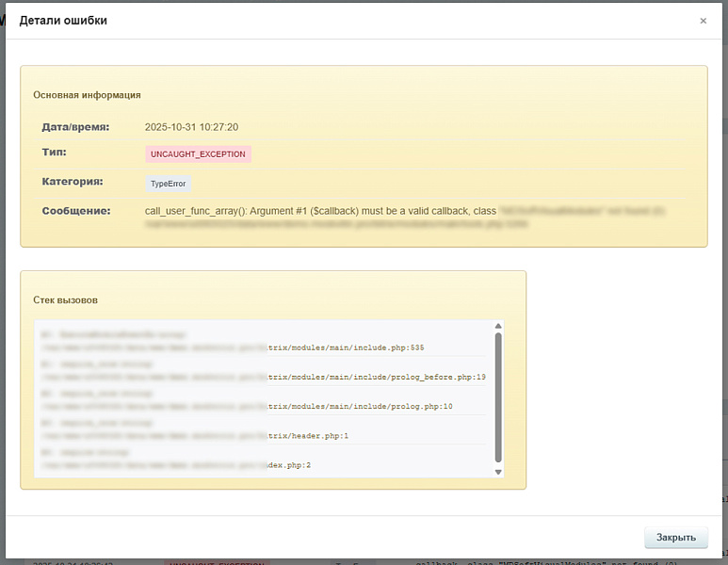Click the 'Дата/время:' field label
Image resolution: width=728 pixels, height=565 pixels.
75,126
